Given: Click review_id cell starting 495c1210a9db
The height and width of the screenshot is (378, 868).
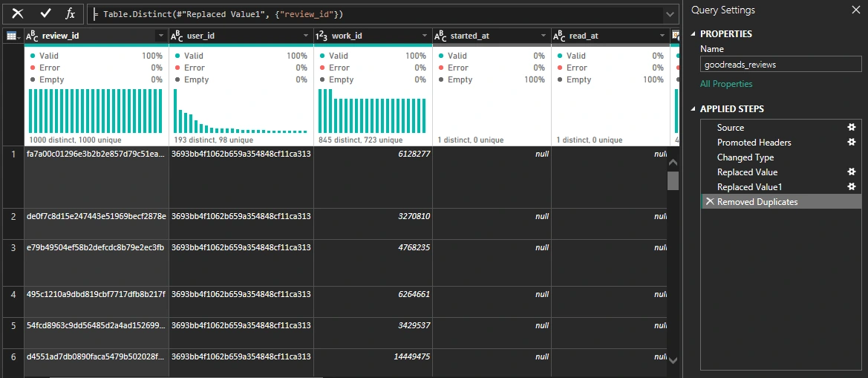Looking at the screenshot, I should coord(97,302).
